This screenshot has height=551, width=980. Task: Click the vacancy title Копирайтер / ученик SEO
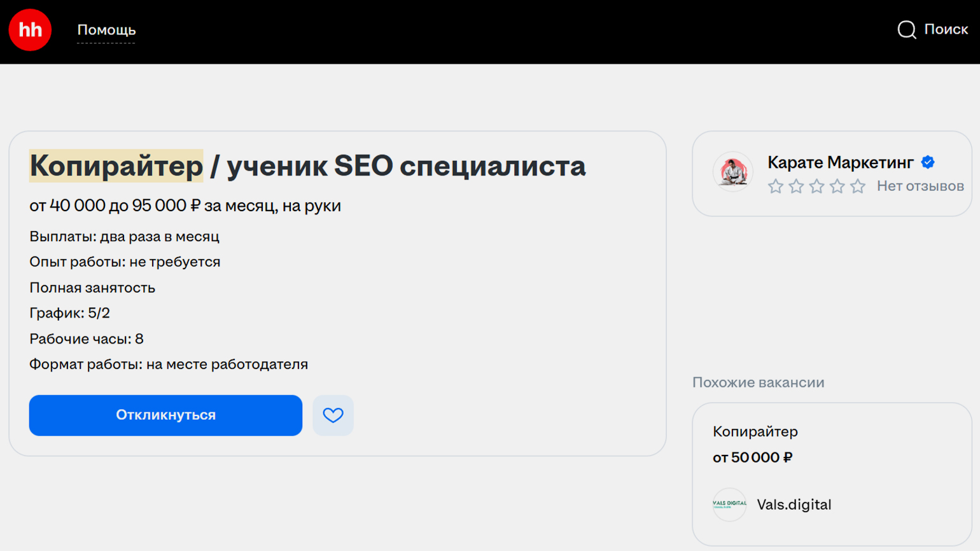307,166
